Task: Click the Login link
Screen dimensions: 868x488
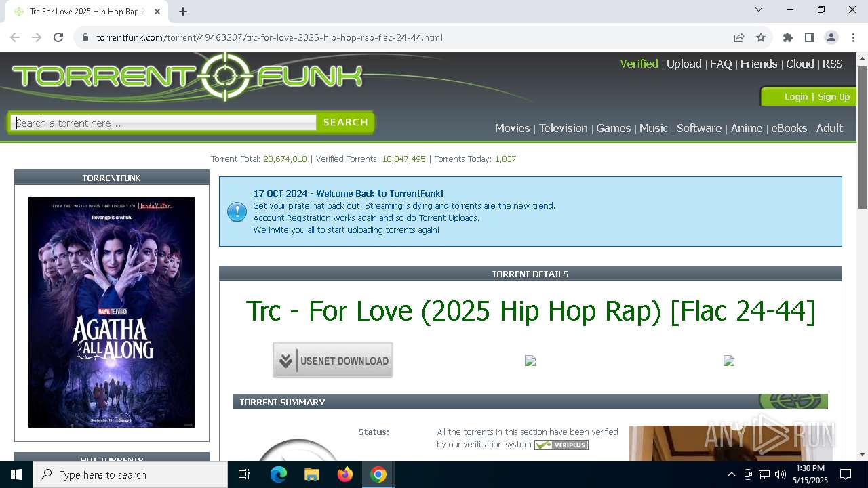Action: click(795, 96)
